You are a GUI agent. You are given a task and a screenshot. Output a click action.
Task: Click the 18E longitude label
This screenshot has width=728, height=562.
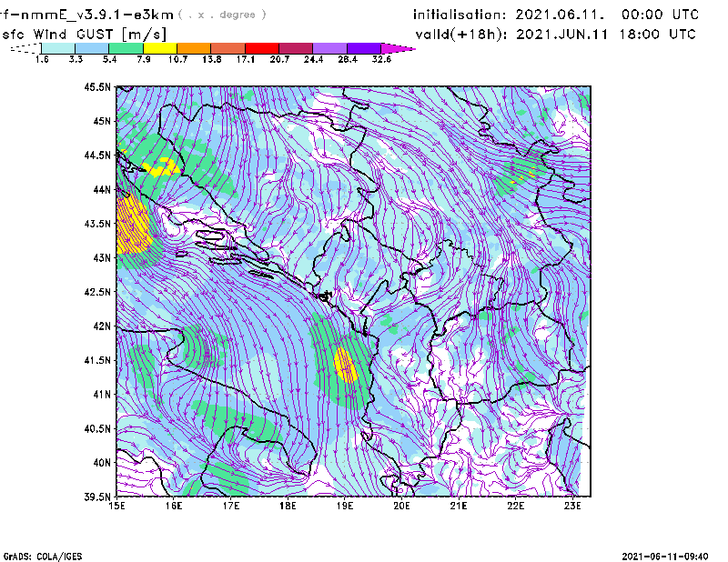click(x=288, y=506)
